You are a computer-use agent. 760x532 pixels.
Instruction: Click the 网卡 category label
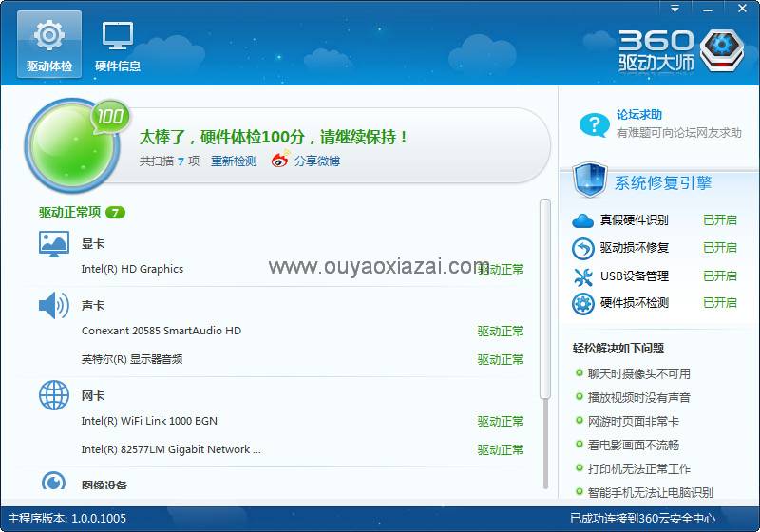(x=92, y=395)
